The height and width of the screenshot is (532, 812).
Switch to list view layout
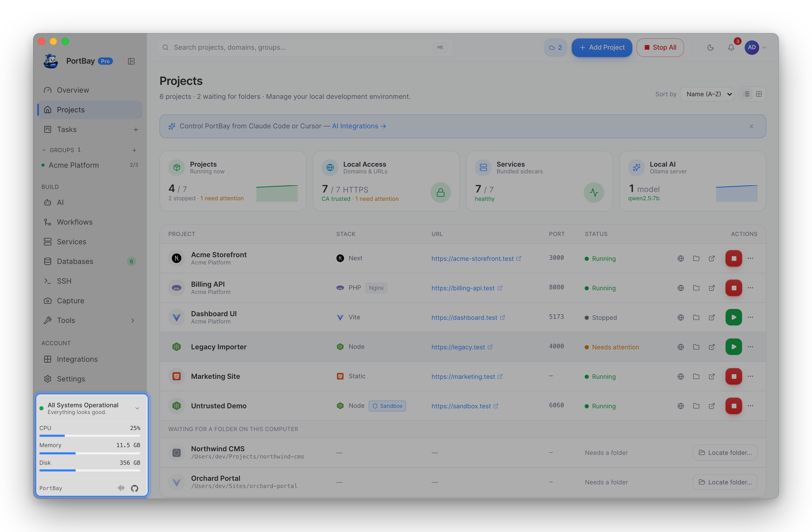[x=746, y=94]
